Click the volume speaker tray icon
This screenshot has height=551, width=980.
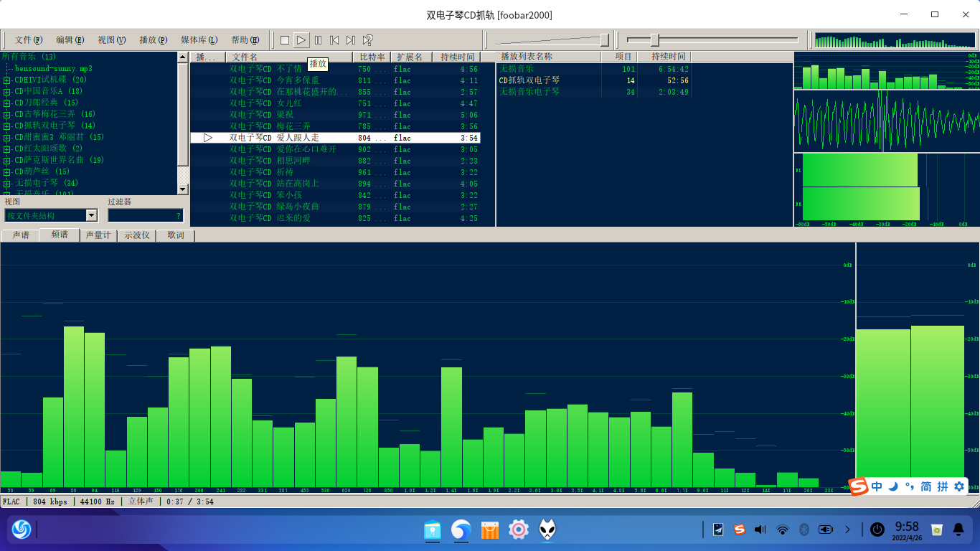pos(760,529)
